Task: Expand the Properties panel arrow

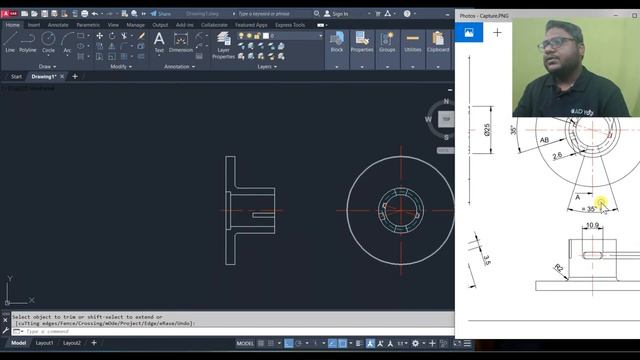Action: click(362, 67)
